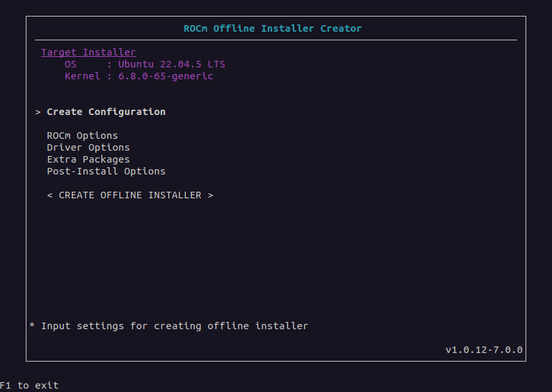552x392 pixels.
Task: Click the ROCm Offline Installer Creator title
Action: click(272, 28)
